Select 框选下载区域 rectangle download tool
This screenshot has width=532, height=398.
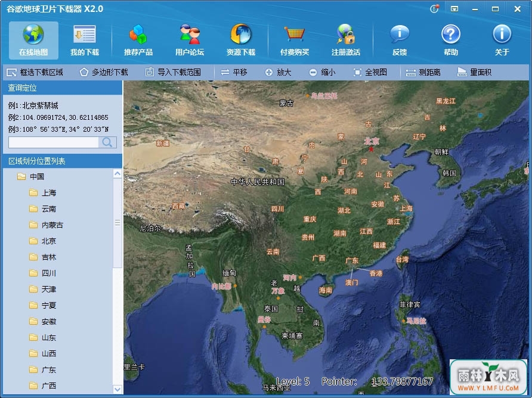(35, 72)
